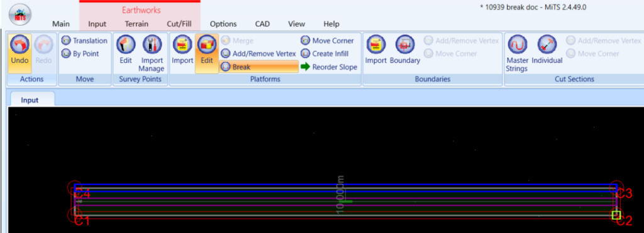Screen dimensions: 644x233
Task: Choose the Move Corner platform tool
Action: click(327, 41)
